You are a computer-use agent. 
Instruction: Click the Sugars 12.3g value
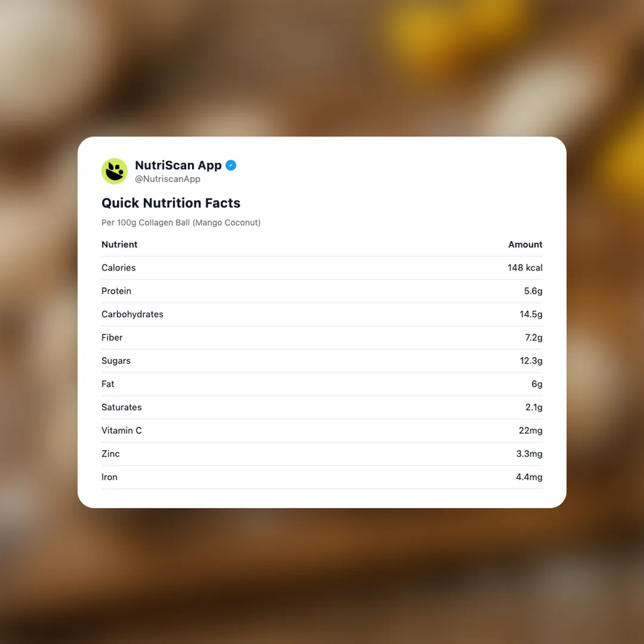[x=531, y=361]
